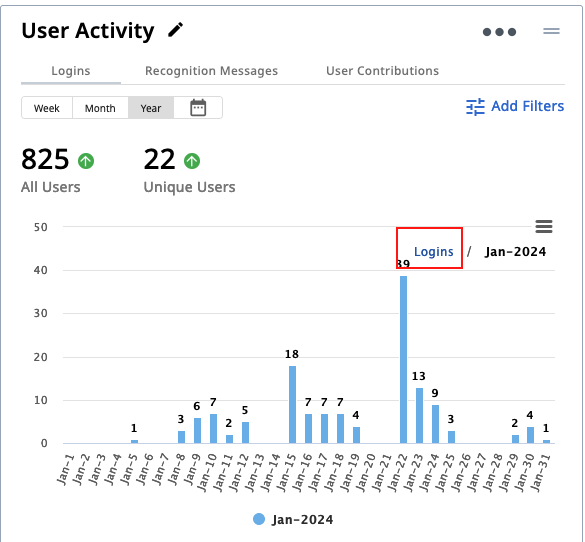
Task: Click the 22 Unique Users count
Action: tap(159, 159)
